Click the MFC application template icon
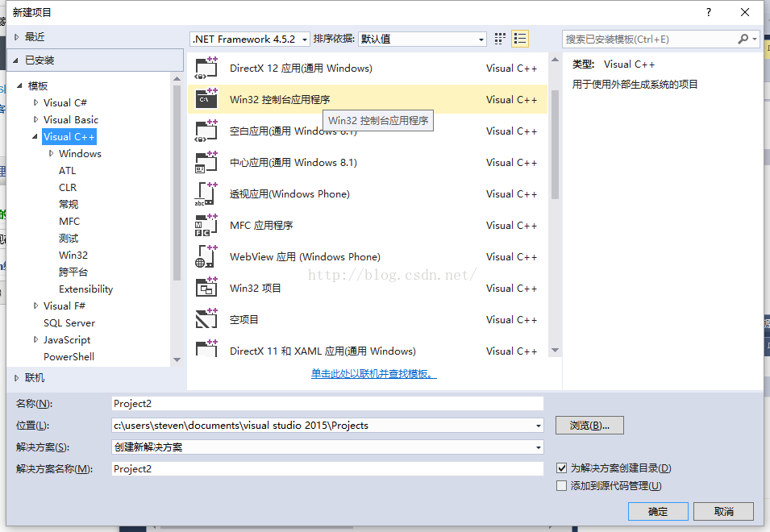This screenshot has height=532, width=770. click(206, 225)
